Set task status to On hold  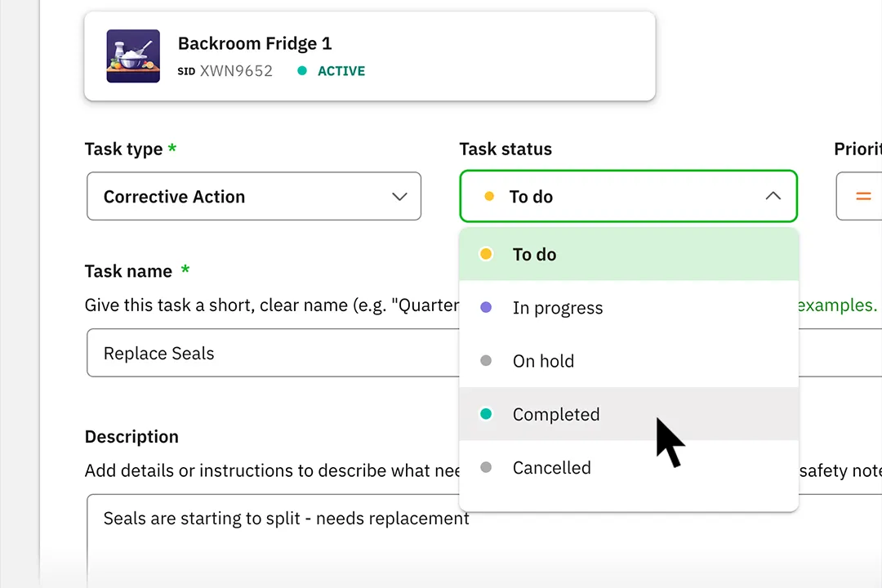point(629,361)
